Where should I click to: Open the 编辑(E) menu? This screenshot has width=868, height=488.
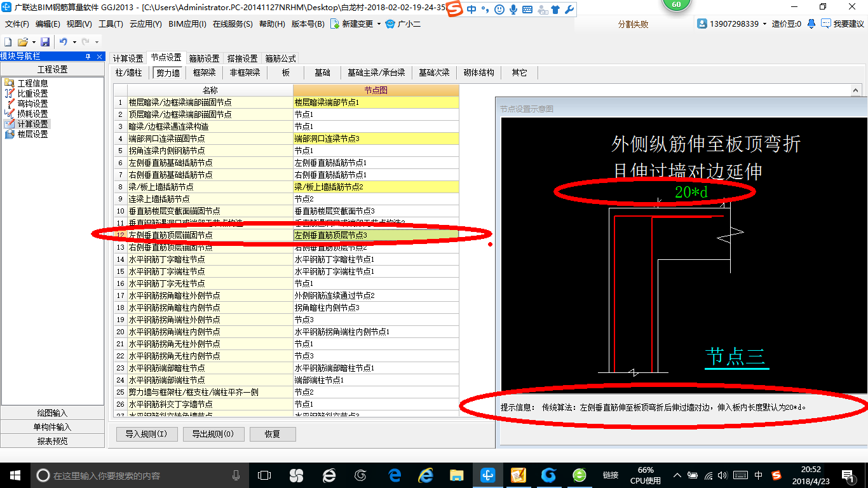(x=48, y=24)
